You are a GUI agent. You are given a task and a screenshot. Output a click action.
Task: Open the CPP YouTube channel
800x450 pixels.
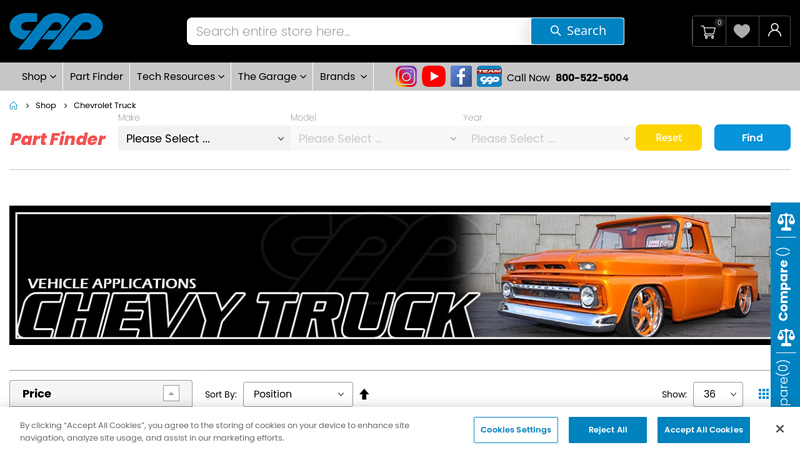(434, 77)
